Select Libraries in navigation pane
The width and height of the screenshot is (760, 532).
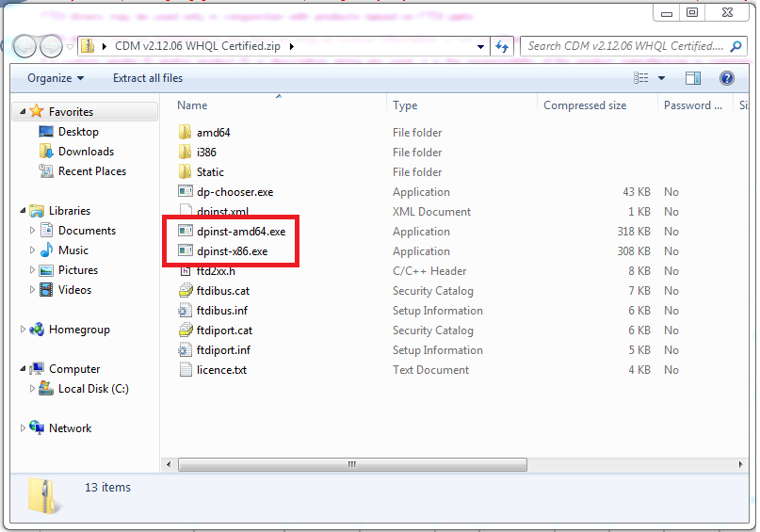coord(70,210)
